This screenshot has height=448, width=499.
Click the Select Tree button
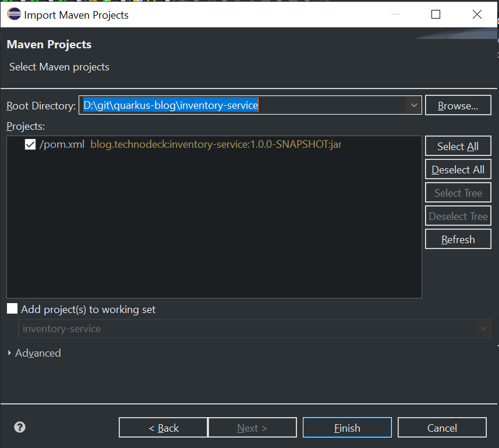coord(458,193)
